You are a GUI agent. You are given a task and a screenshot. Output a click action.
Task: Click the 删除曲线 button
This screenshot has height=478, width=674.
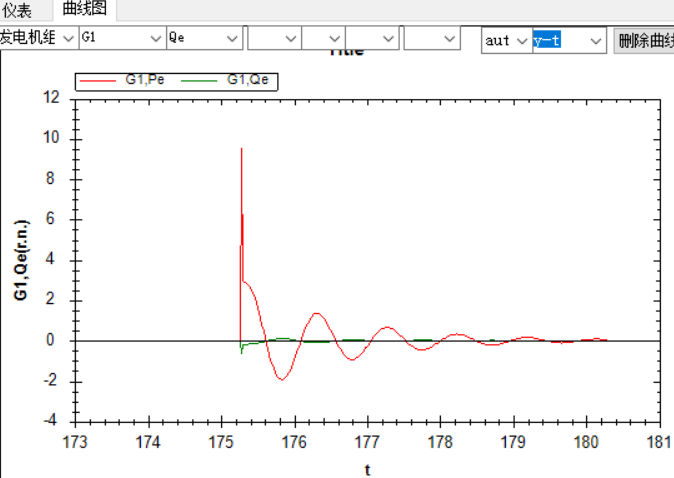tap(644, 41)
